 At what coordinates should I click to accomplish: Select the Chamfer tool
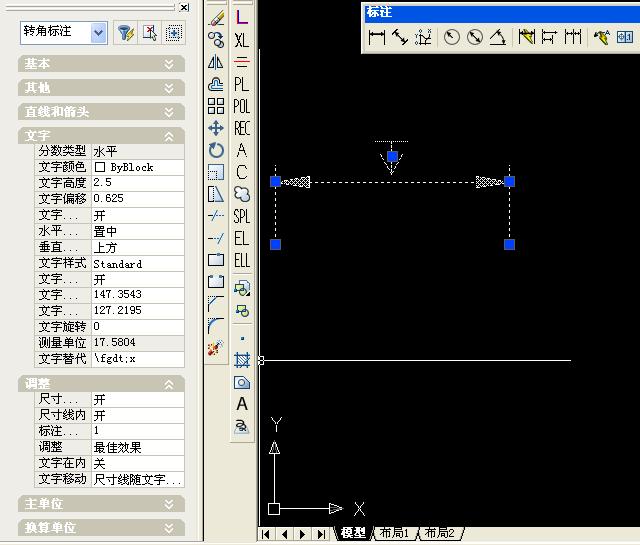click(216, 304)
